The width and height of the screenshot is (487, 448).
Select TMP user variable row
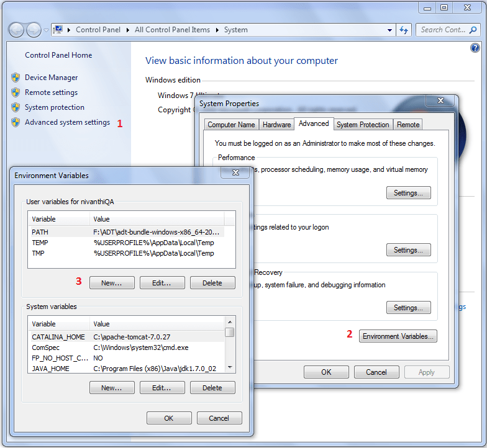pyautogui.click(x=127, y=253)
